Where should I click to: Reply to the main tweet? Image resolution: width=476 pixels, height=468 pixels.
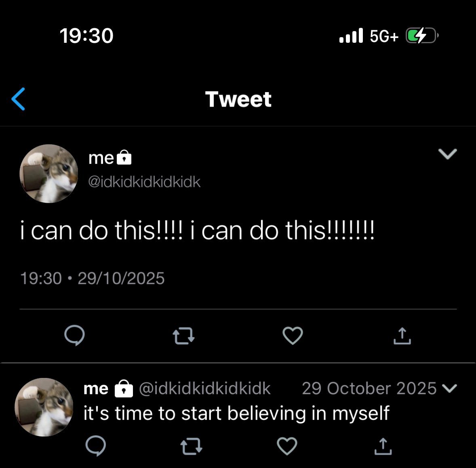click(x=74, y=335)
